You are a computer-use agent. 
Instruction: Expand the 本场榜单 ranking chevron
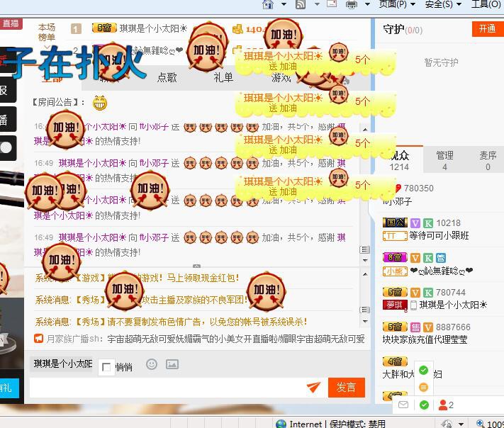[47, 47]
